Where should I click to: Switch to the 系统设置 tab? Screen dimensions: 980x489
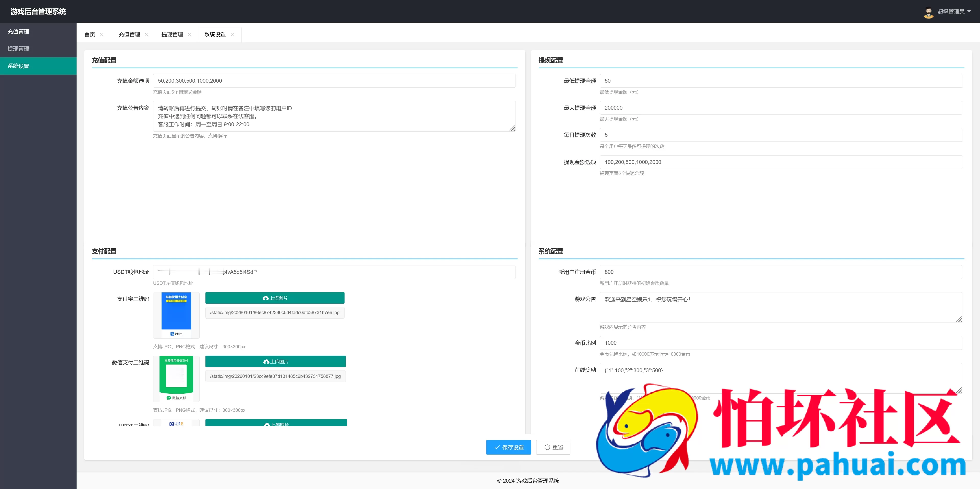click(x=215, y=35)
